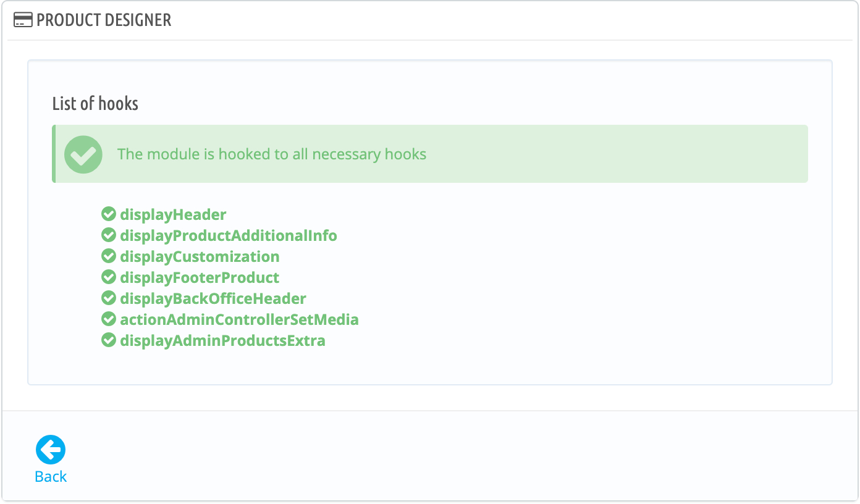Select the displayProductAdditionalInfo hook name
Image resolution: width=860 pixels, height=504 pixels.
229,236
